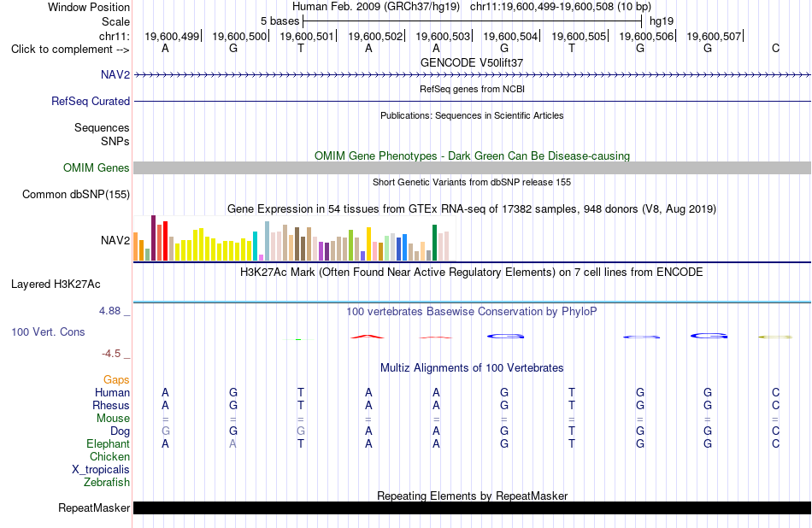Click the RefSeq Curated horizontal gene line
812x528 pixels.
[x=473, y=102]
